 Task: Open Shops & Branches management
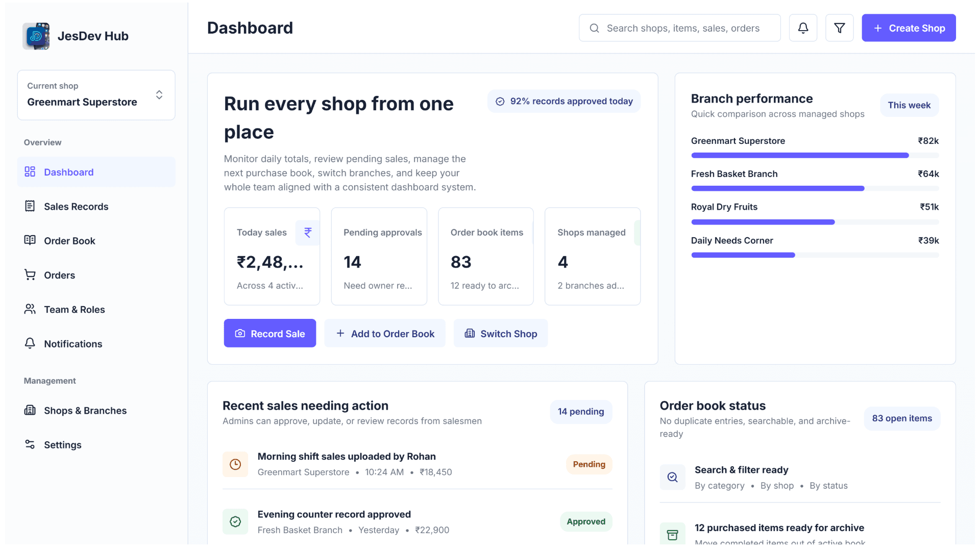[x=85, y=410]
